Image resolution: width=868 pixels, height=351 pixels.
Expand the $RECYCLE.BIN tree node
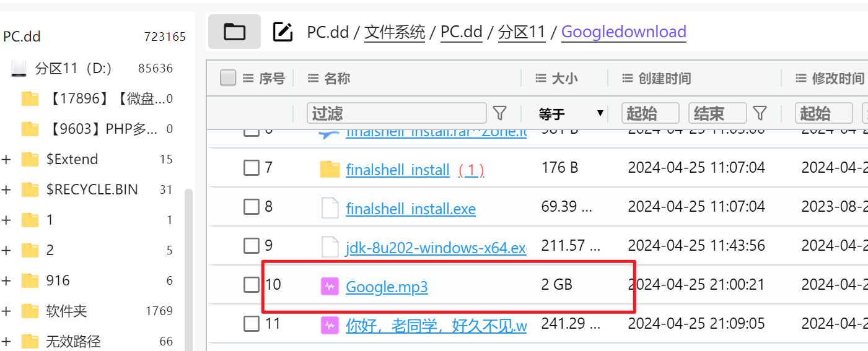[x=6, y=189]
